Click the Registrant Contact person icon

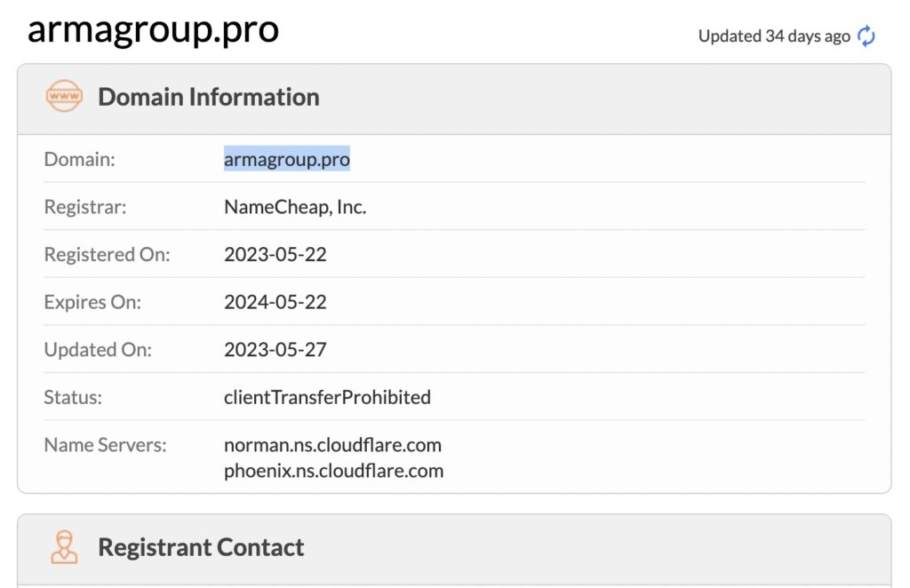point(64,547)
